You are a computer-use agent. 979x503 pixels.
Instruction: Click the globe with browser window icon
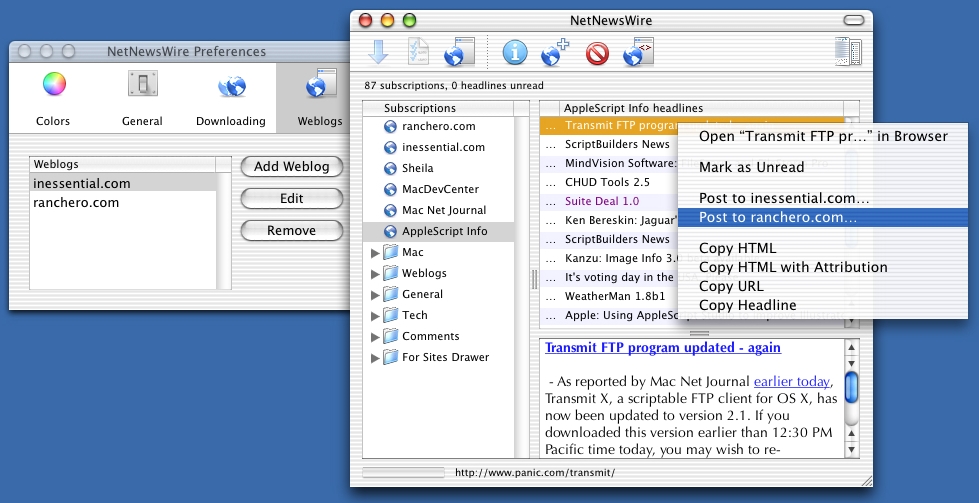pyautogui.click(x=460, y=52)
